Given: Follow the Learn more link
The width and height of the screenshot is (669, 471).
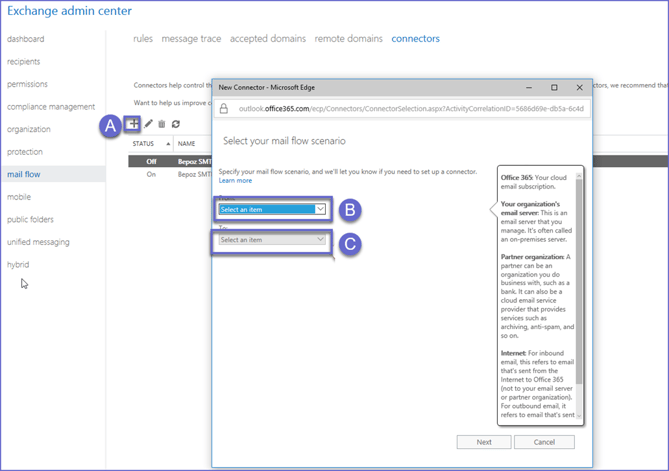Looking at the screenshot, I should pyautogui.click(x=235, y=181).
